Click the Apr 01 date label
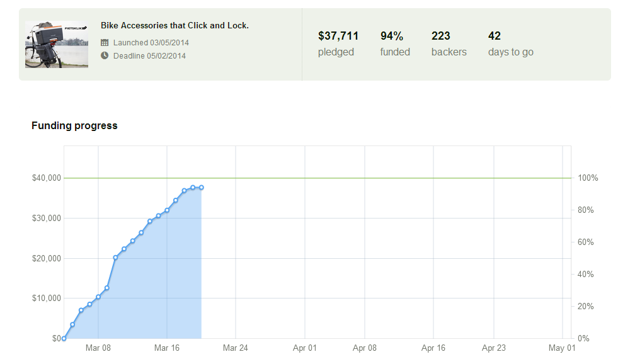 coord(305,348)
